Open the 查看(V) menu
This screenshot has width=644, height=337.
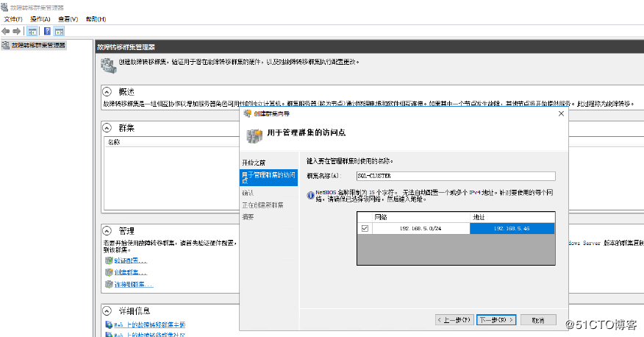tap(68, 19)
